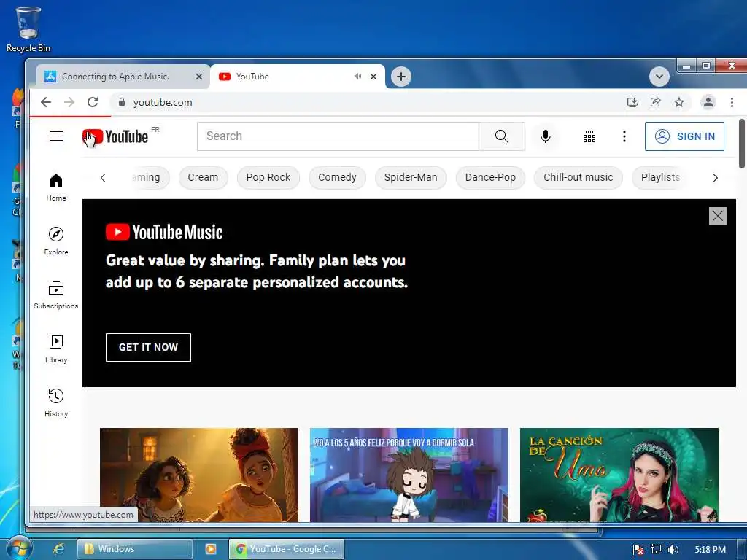This screenshot has width=747, height=560.
Task: Go back with browser back arrow
Action: click(x=46, y=102)
